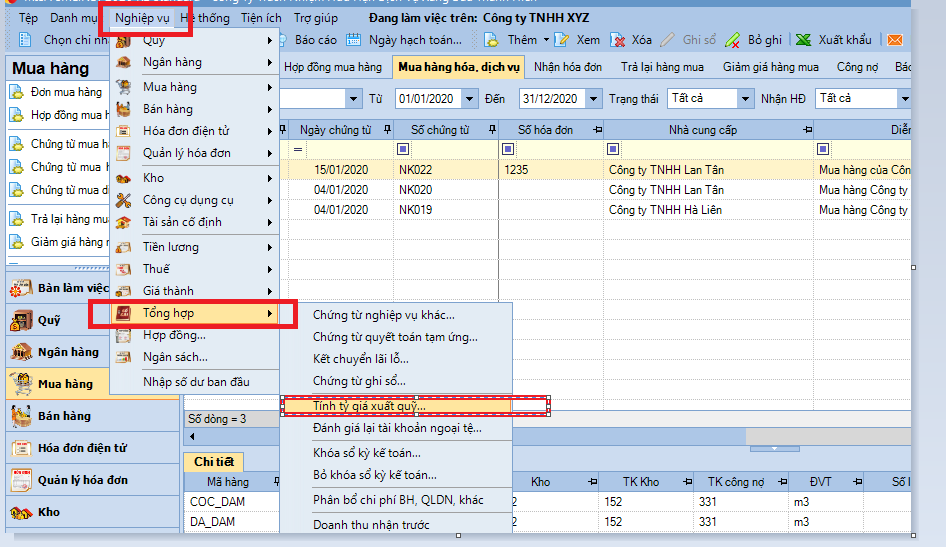Open the Trạng thái dropdown
Viewport: 946px width, 547px height.
coord(746,98)
